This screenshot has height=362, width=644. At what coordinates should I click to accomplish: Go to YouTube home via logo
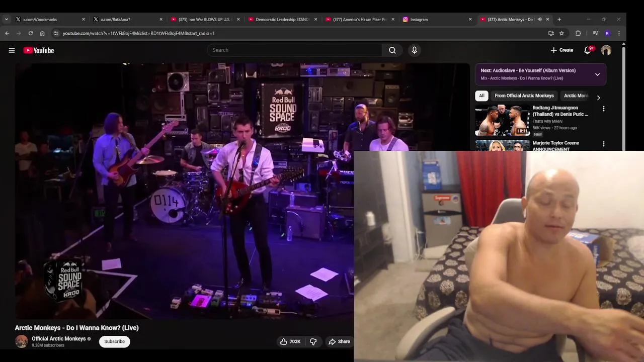tap(38, 50)
